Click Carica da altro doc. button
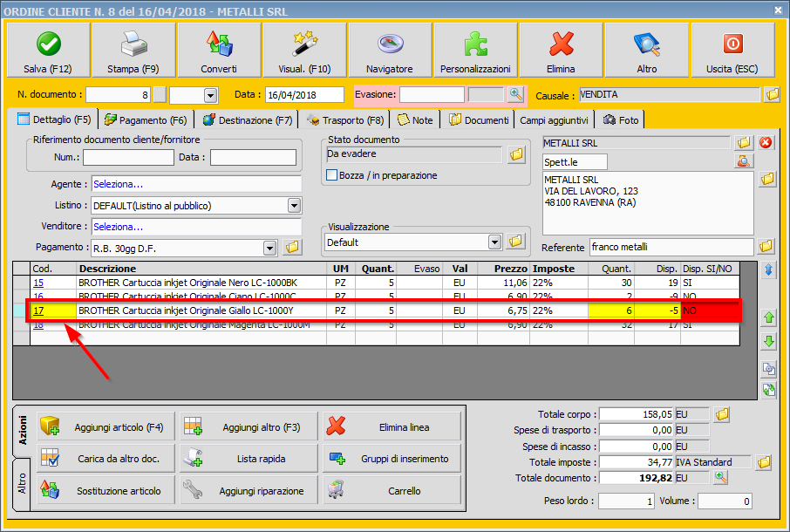790x532 pixels. pyautogui.click(x=106, y=459)
